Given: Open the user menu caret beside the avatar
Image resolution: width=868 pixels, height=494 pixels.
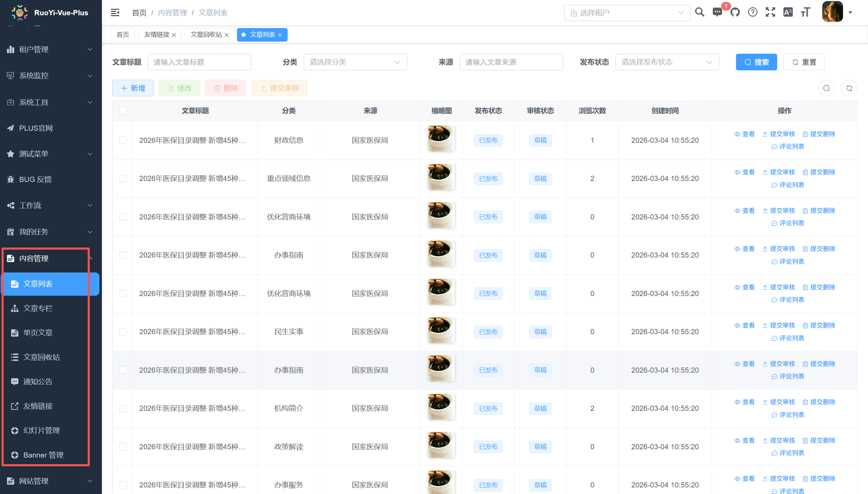Looking at the screenshot, I should pos(850,12).
